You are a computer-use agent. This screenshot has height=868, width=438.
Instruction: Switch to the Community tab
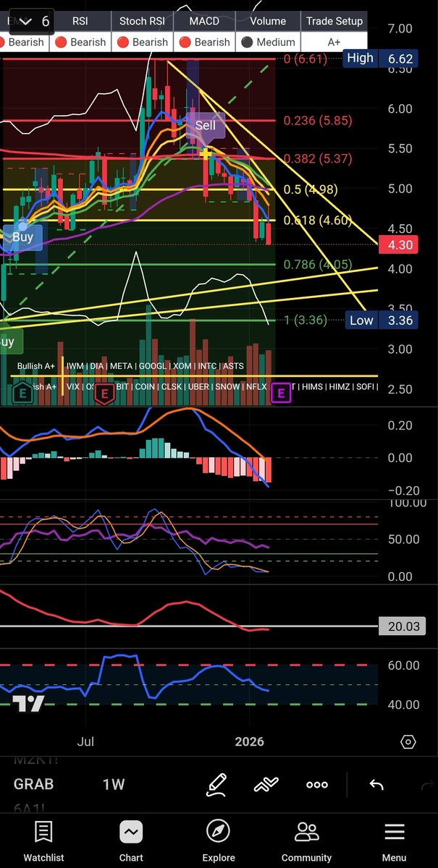[306, 841]
